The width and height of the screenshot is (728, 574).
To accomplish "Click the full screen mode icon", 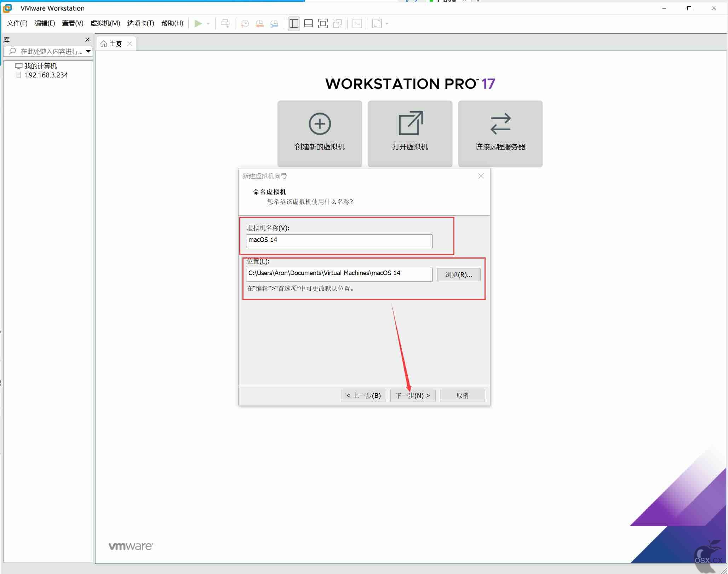I will 323,23.
